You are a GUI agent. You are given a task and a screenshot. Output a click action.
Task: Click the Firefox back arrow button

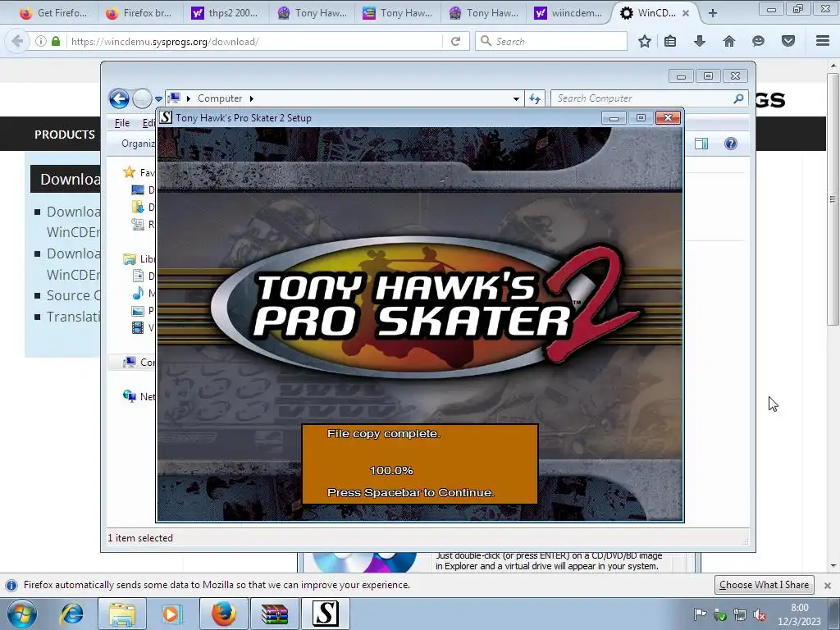[17, 41]
